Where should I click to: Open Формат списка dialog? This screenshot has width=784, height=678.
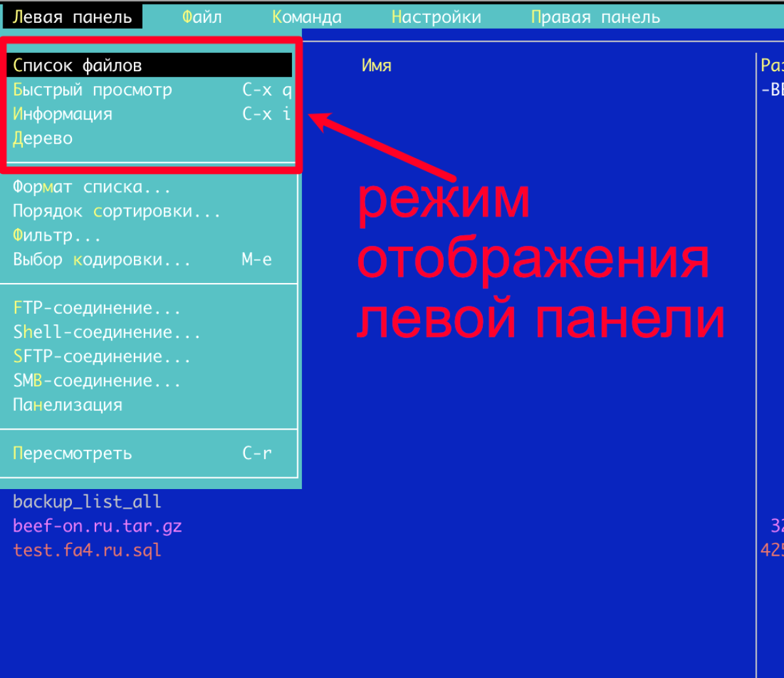point(91,187)
